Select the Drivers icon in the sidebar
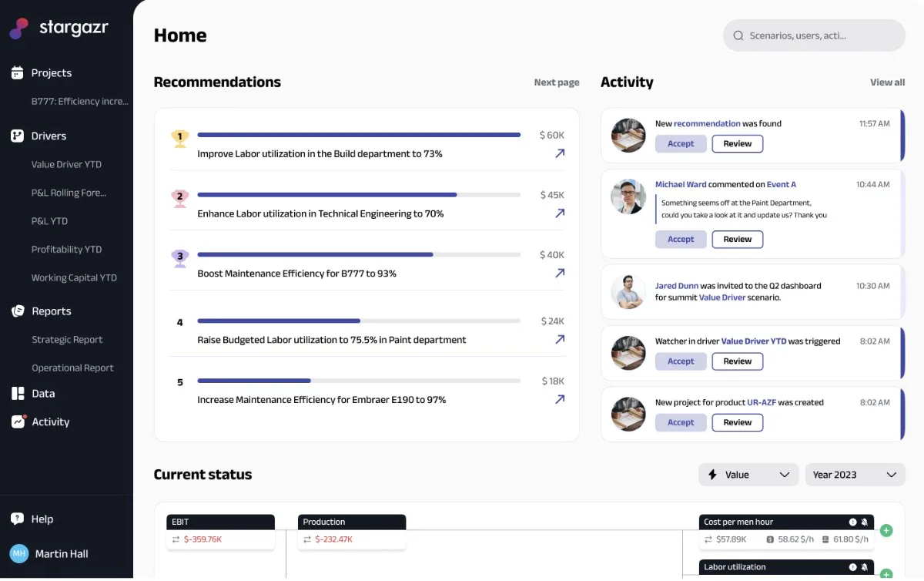Screen dimensions: 924x581 pos(17,136)
